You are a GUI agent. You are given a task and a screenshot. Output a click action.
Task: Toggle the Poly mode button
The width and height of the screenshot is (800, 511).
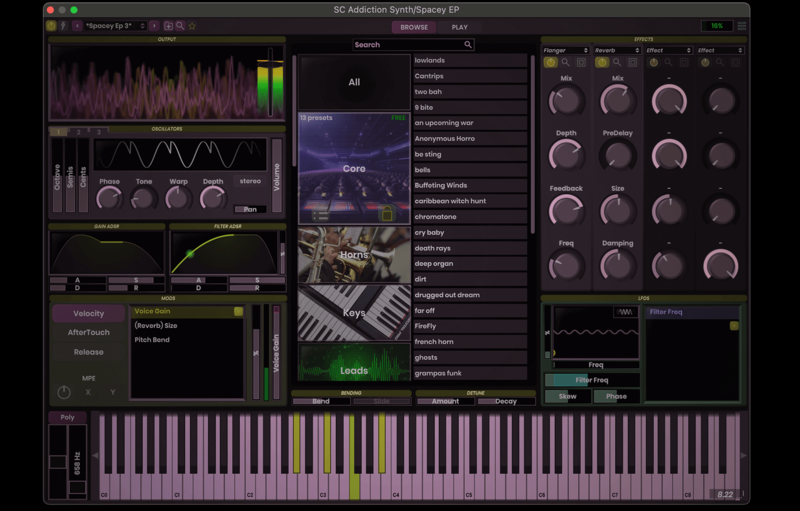[67, 417]
